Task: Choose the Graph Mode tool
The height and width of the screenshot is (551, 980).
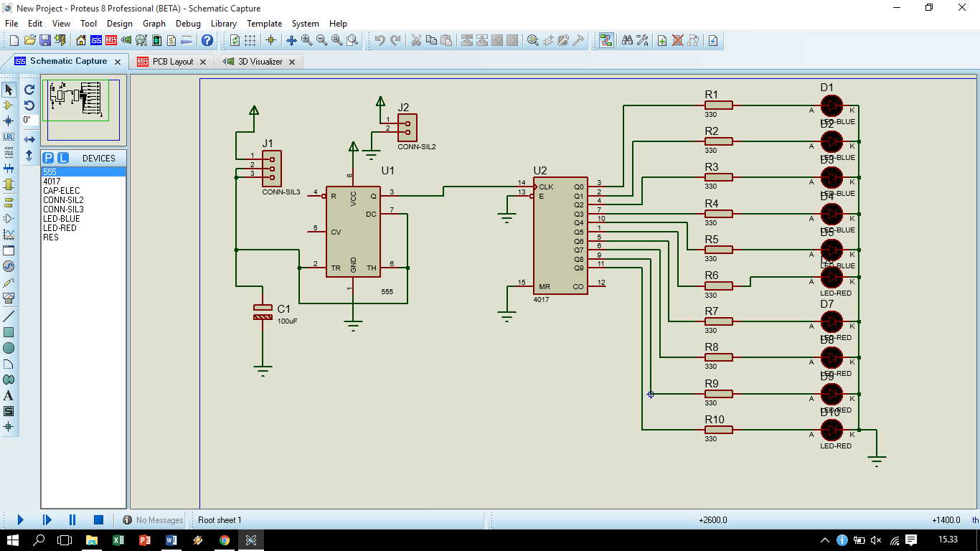Action: point(9,235)
